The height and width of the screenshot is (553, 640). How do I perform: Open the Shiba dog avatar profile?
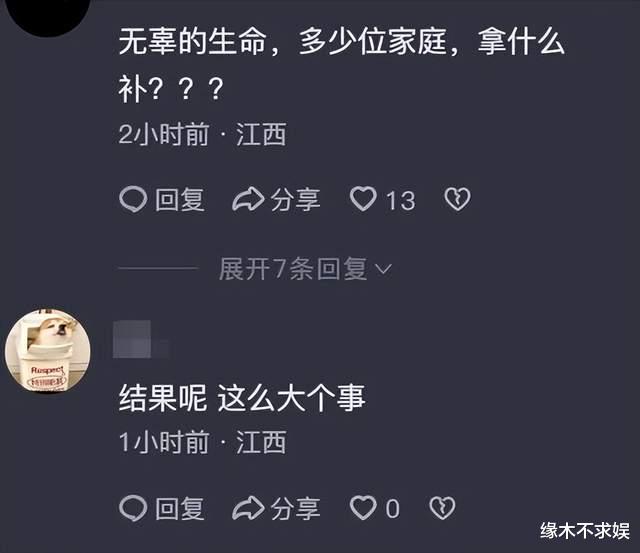point(48,351)
